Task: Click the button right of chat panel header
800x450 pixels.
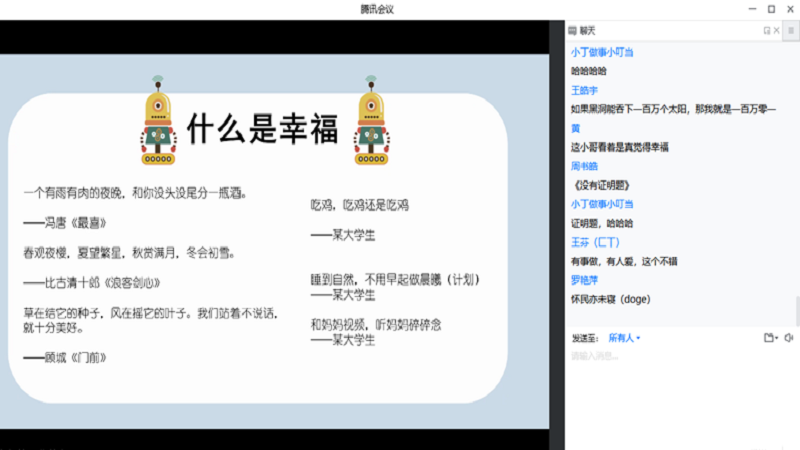Action: [791, 31]
